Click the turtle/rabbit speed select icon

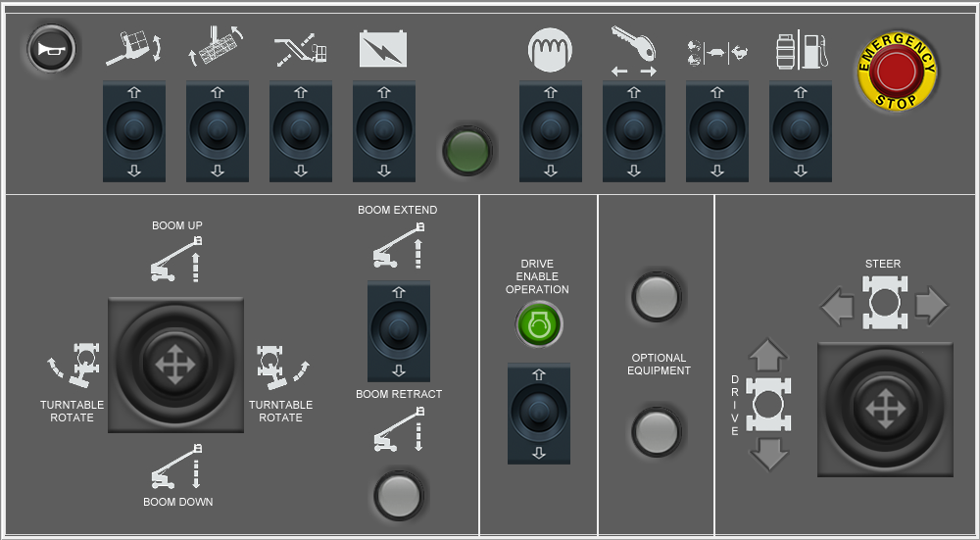pyautogui.click(x=717, y=53)
